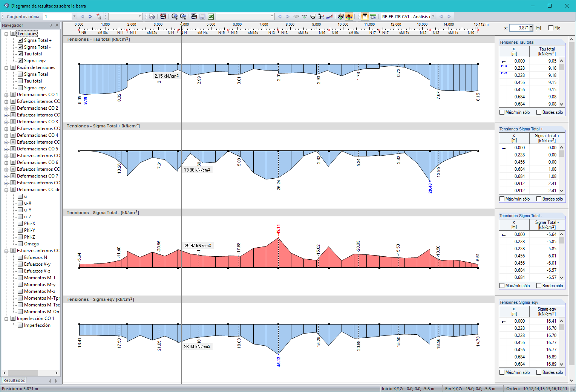
Task: Uncheck Sigma Total + under Tensiones
Action: point(20,40)
